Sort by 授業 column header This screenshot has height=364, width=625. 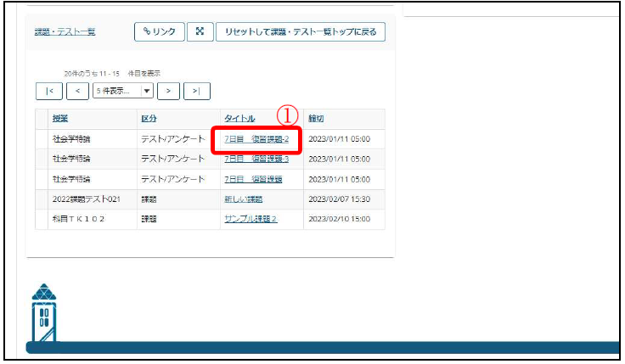(60, 118)
